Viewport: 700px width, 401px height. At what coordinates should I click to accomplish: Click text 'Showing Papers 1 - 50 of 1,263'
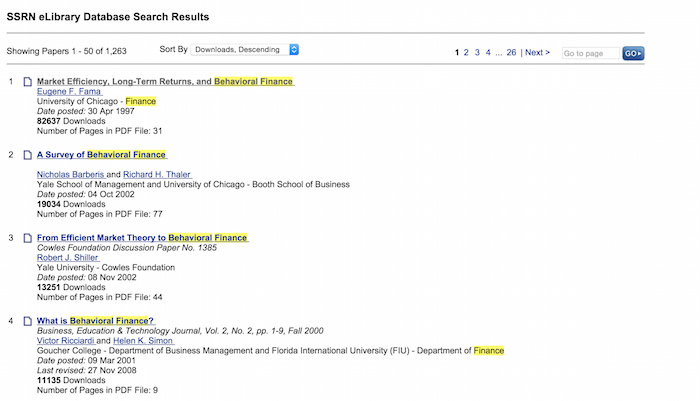click(67, 51)
